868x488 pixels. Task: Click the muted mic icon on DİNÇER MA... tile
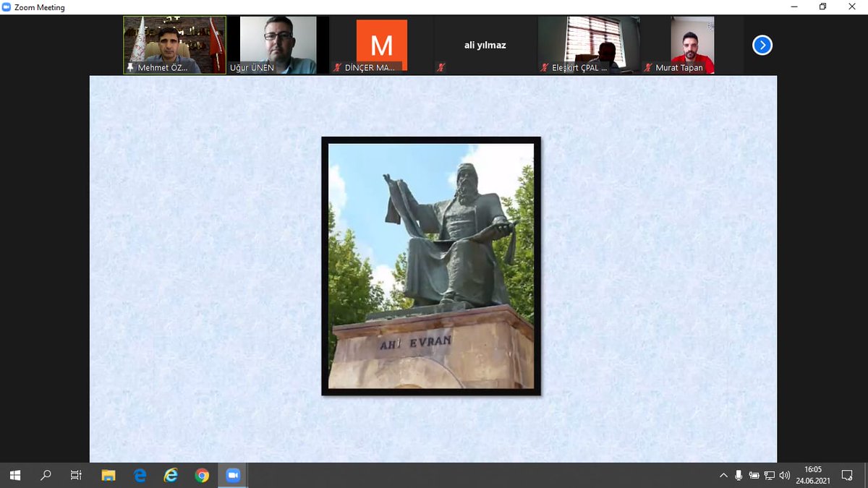(x=337, y=68)
